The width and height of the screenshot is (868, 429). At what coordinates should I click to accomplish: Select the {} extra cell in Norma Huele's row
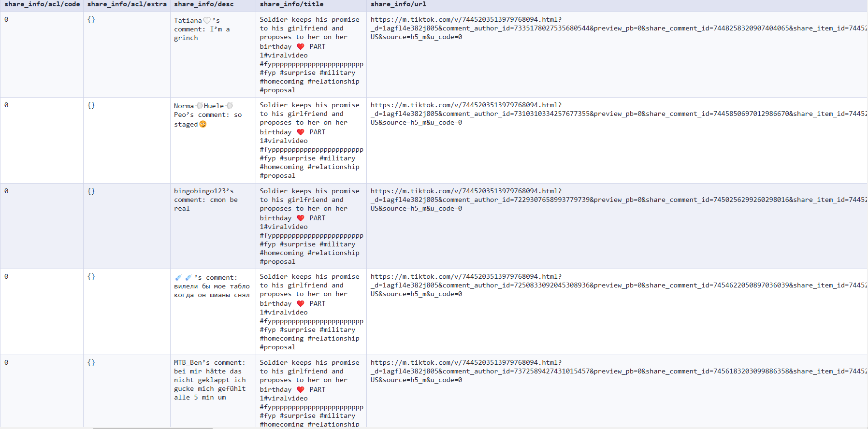point(127,140)
